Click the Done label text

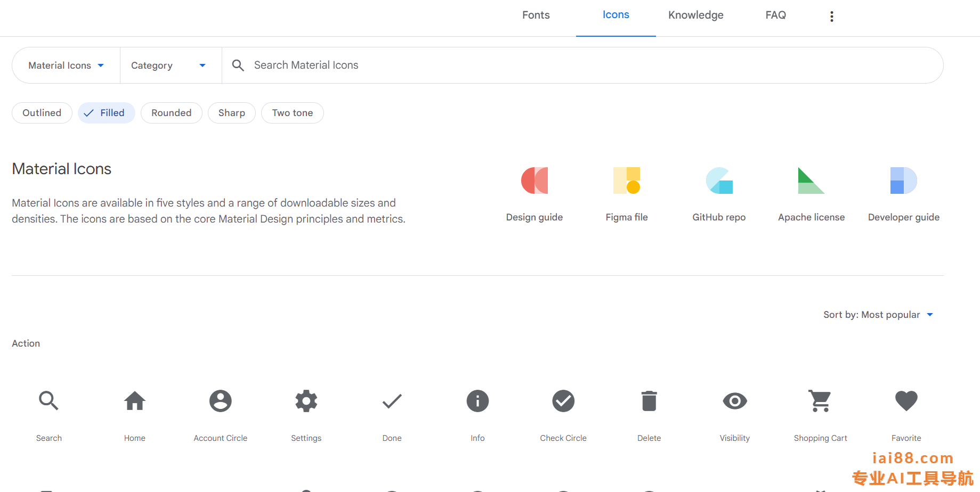(392, 438)
